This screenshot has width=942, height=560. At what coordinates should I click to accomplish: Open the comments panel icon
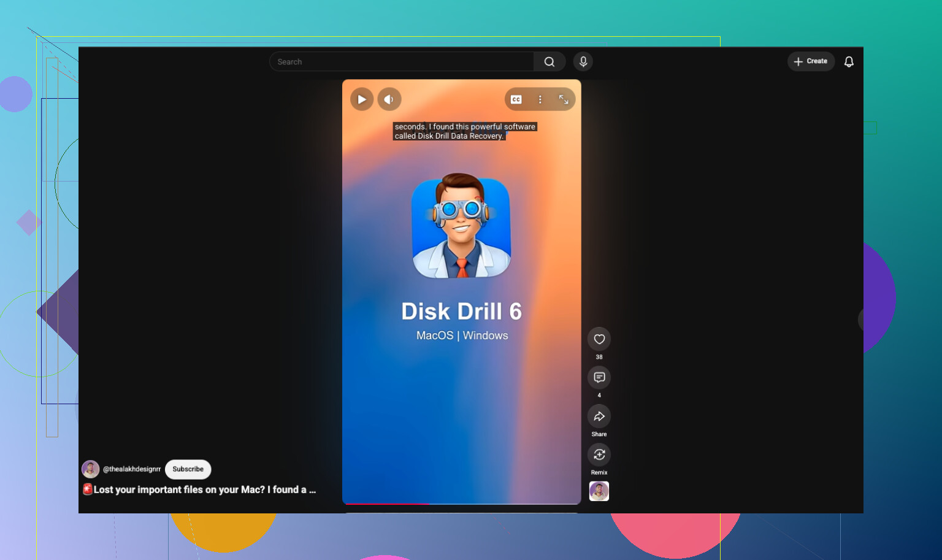click(599, 378)
